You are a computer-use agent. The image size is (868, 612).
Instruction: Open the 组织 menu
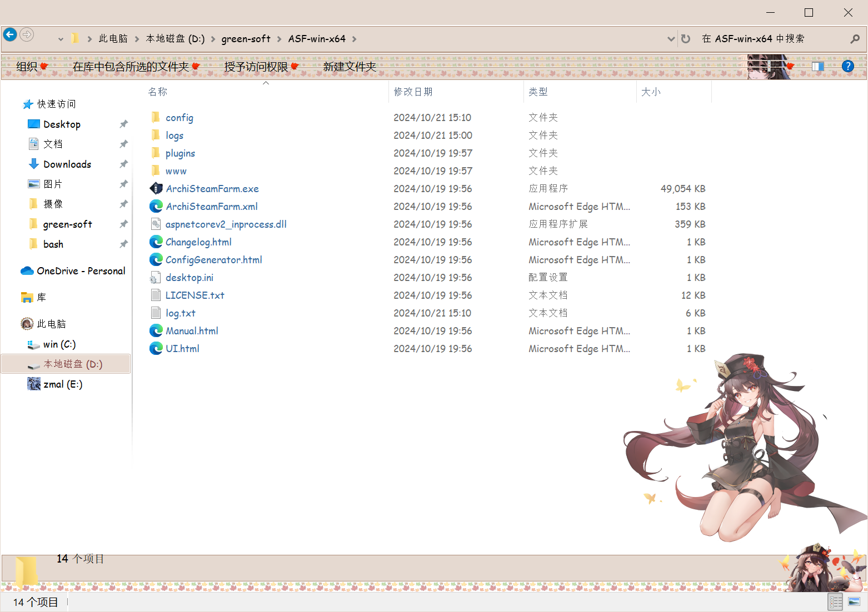click(32, 67)
